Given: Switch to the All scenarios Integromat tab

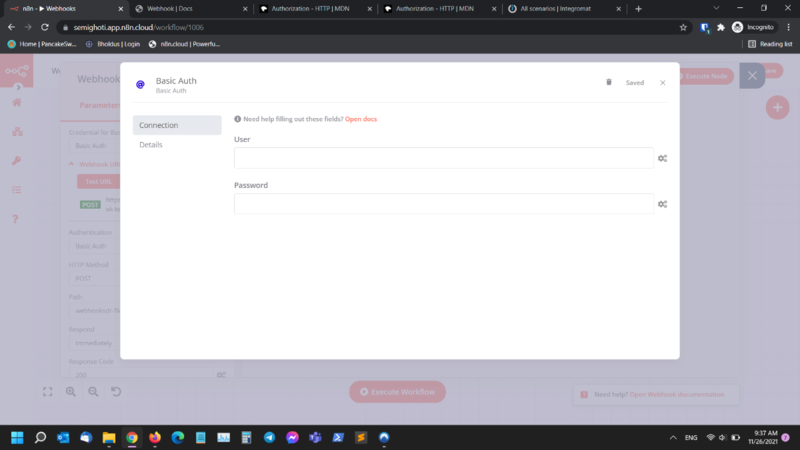Looking at the screenshot, I should click(x=564, y=9).
